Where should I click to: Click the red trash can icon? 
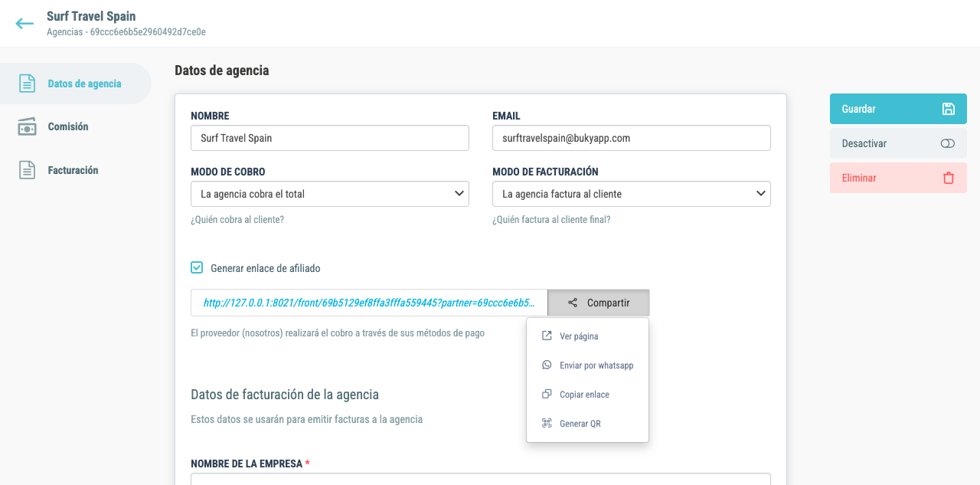pyautogui.click(x=948, y=178)
